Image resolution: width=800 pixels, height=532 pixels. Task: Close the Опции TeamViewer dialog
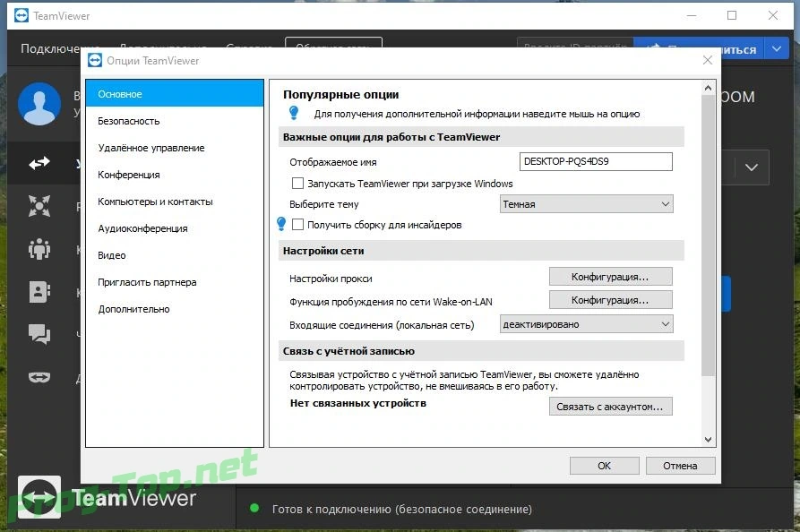pos(707,60)
